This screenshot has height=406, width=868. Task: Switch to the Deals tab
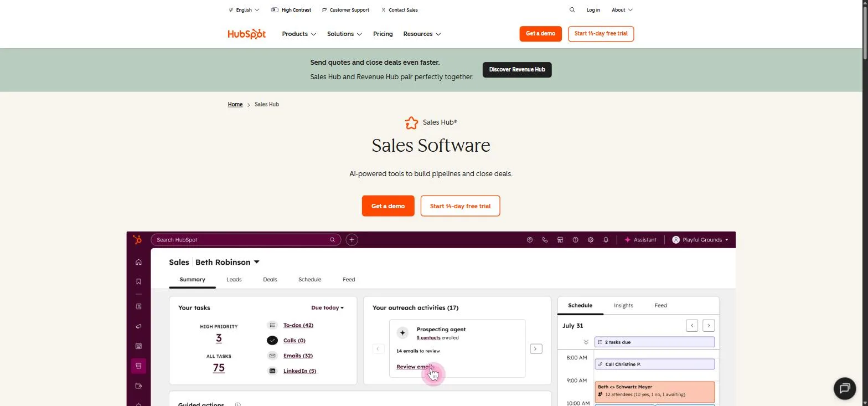point(270,280)
